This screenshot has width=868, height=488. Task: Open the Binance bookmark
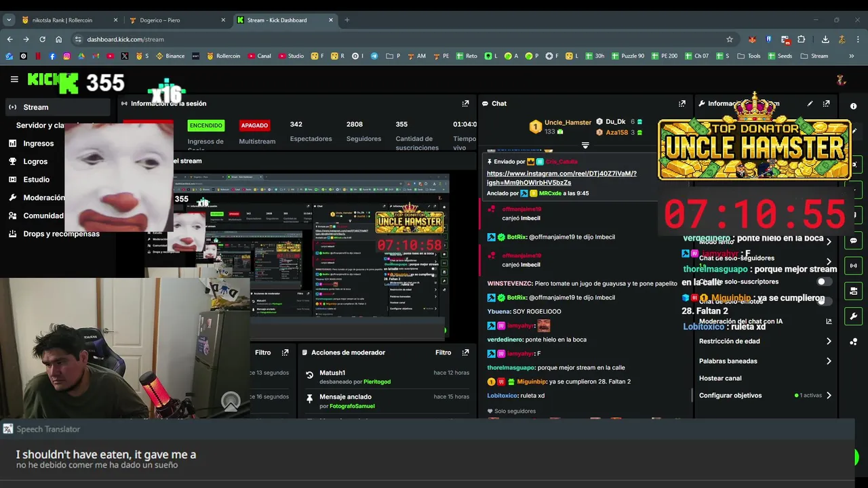(170, 56)
